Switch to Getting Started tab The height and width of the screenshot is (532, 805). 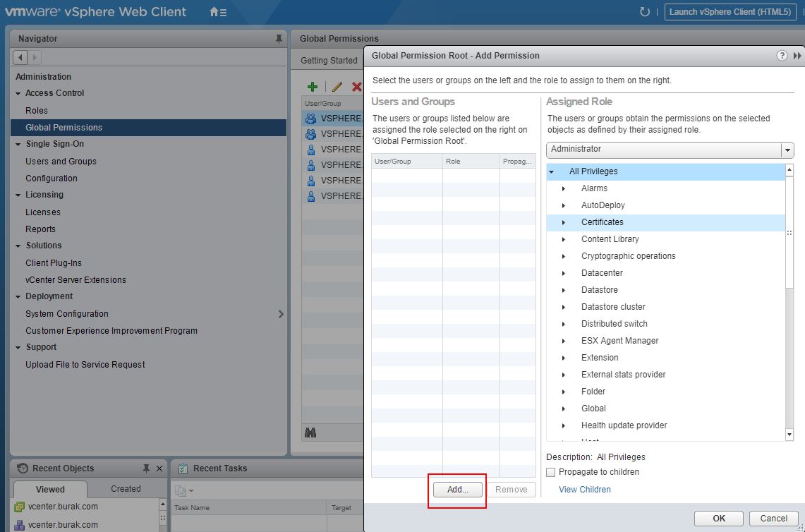pyautogui.click(x=329, y=61)
